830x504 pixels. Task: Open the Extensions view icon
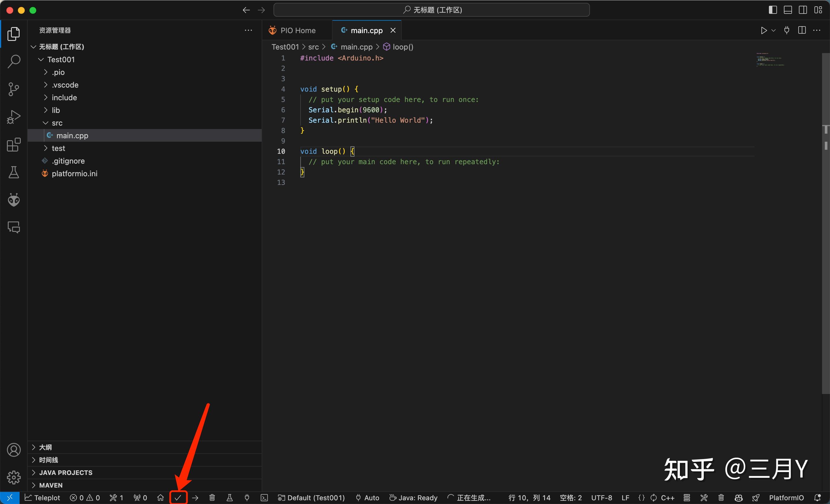tap(14, 145)
